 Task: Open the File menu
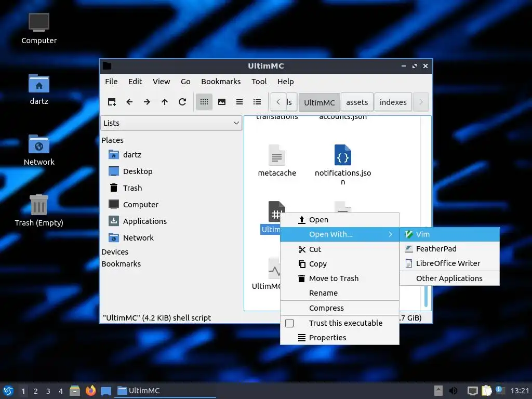[x=111, y=82]
